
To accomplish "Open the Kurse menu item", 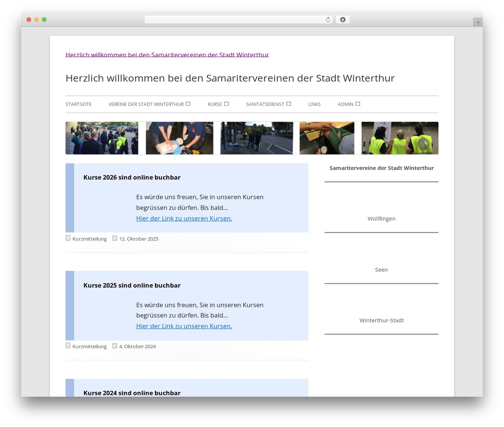I will pyautogui.click(x=215, y=104).
